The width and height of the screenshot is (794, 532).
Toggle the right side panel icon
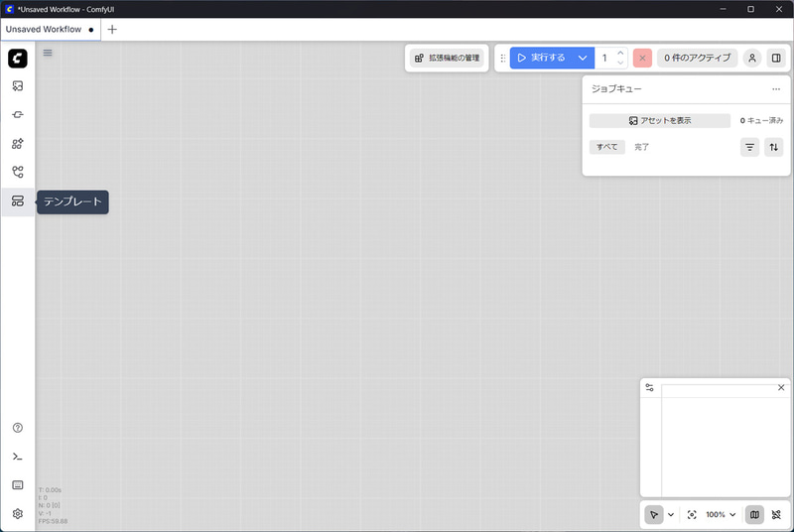coord(776,58)
